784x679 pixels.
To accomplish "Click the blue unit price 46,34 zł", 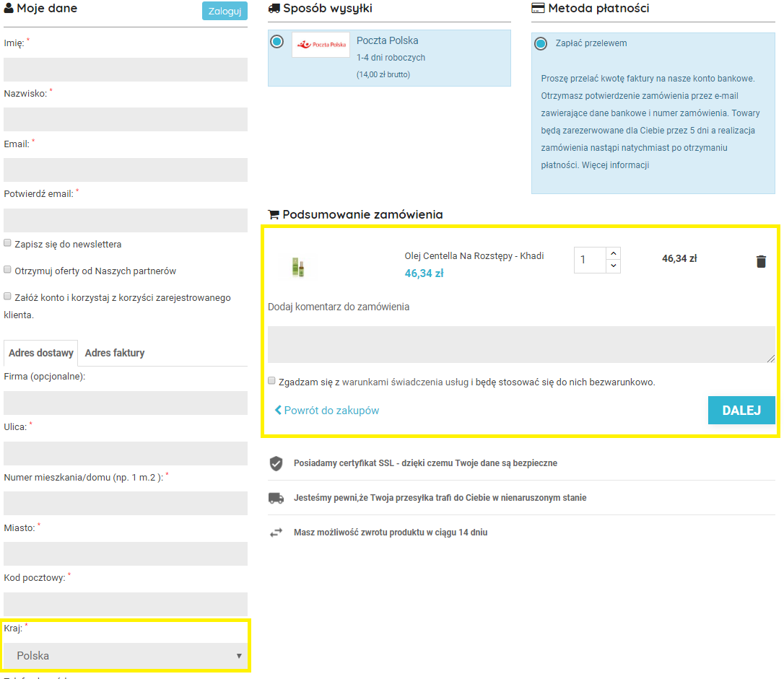I will click(424, 273).
